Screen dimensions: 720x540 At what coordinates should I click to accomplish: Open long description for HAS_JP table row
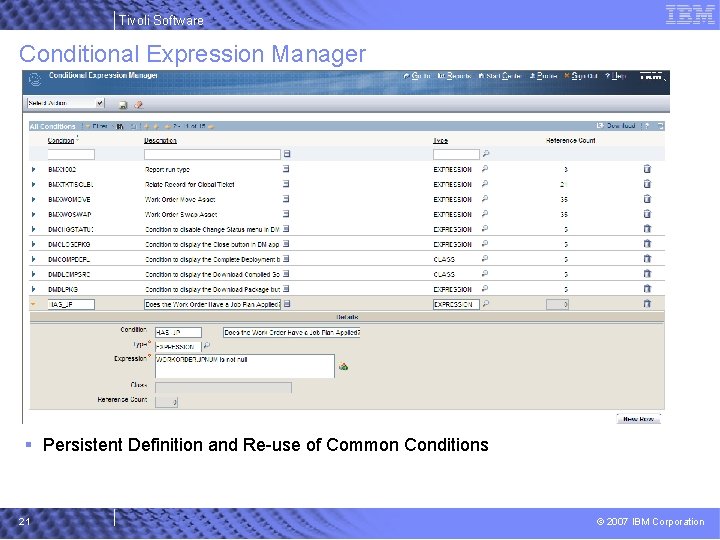point(287,304)
